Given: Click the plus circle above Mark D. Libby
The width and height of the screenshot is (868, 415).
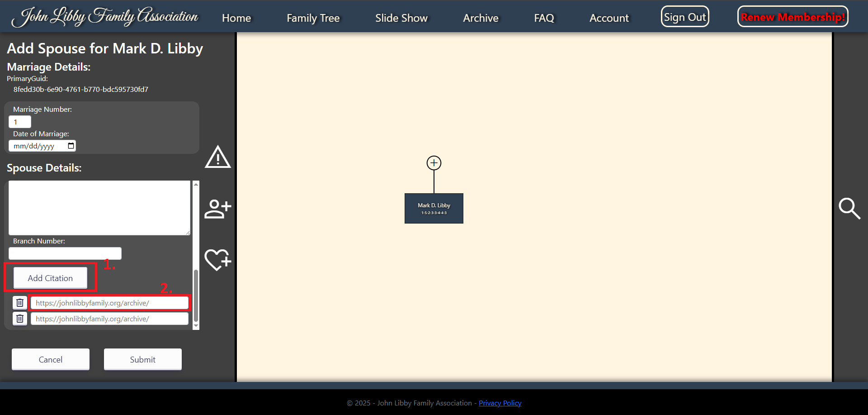Looking at the screenshot, I should [x=434, y=163].
